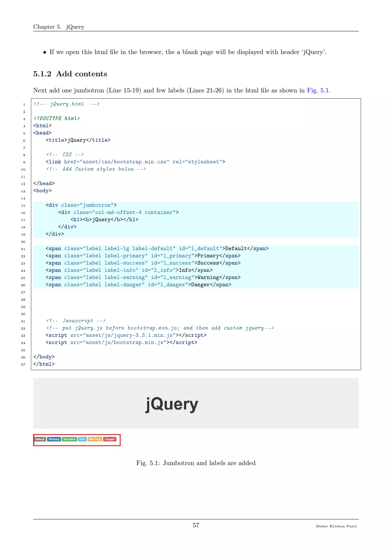Click the span line with id 'l_primary'
The height and width of the screenshot is (555, 392).
[143, 256]
